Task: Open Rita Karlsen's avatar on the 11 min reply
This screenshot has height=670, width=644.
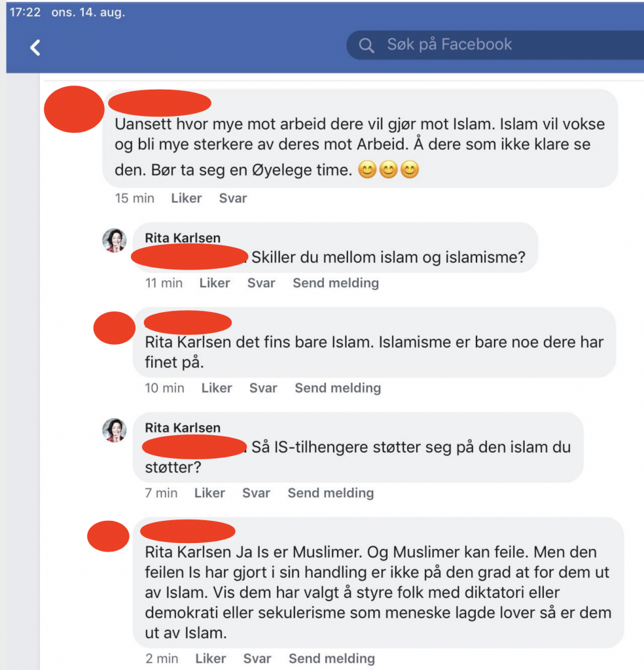Action: (115, 240)
